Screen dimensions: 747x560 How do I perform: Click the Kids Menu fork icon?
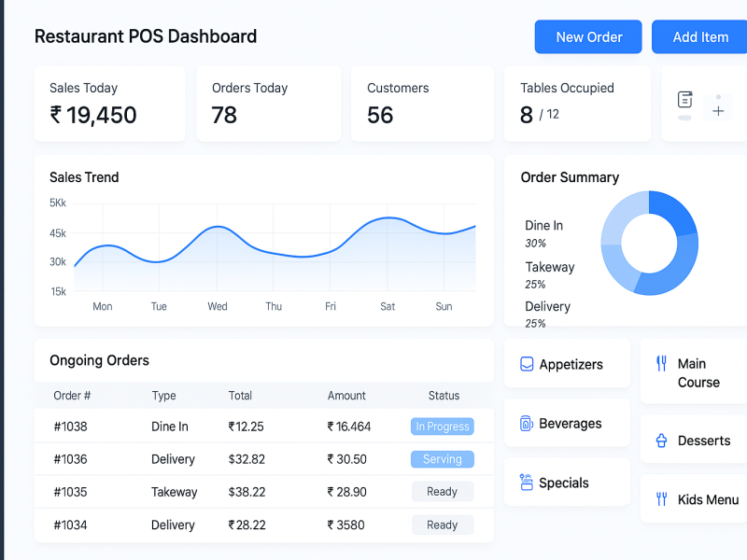662,499
